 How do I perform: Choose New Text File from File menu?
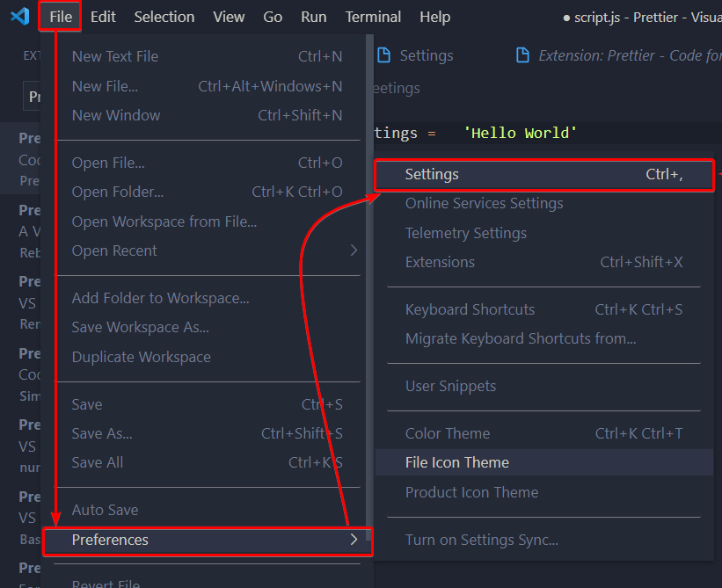[x=208, y=56]
